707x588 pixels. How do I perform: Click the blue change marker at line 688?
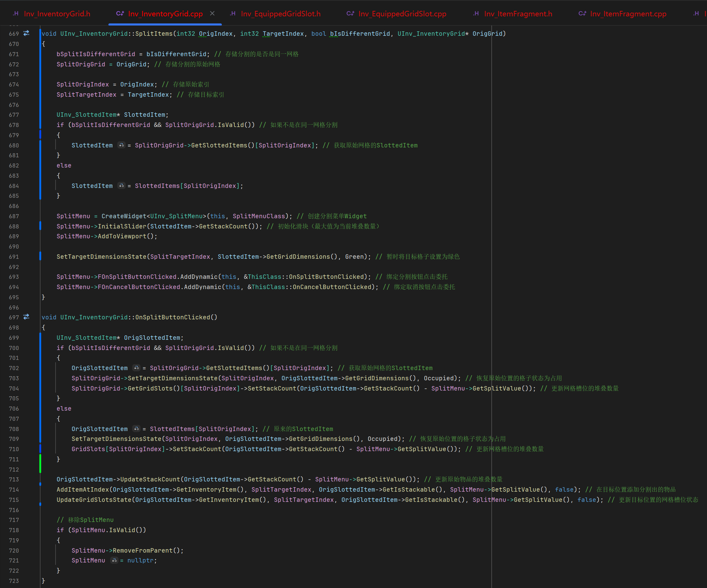point(40,226)
